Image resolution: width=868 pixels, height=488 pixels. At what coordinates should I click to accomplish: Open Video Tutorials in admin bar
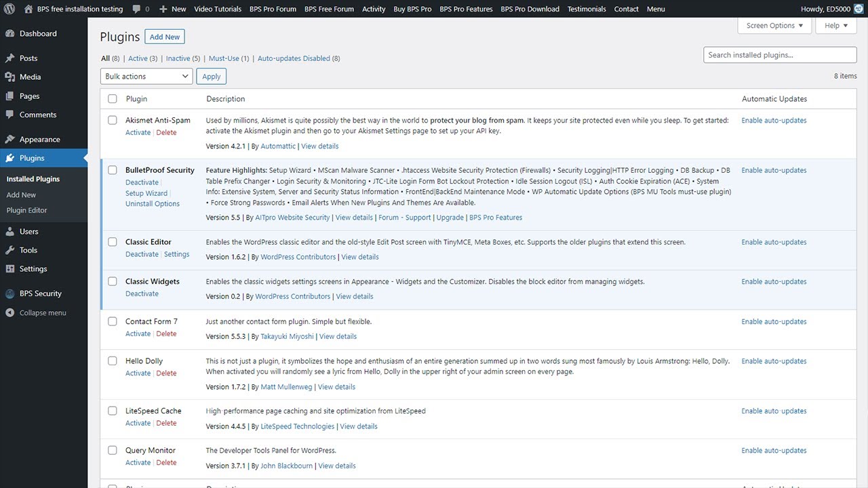coord(218,9)
